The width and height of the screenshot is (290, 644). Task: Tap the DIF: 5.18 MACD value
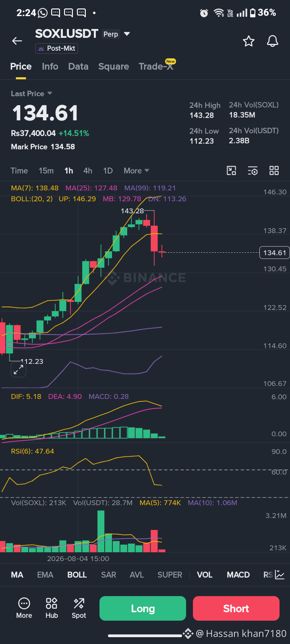pos(26,396)
